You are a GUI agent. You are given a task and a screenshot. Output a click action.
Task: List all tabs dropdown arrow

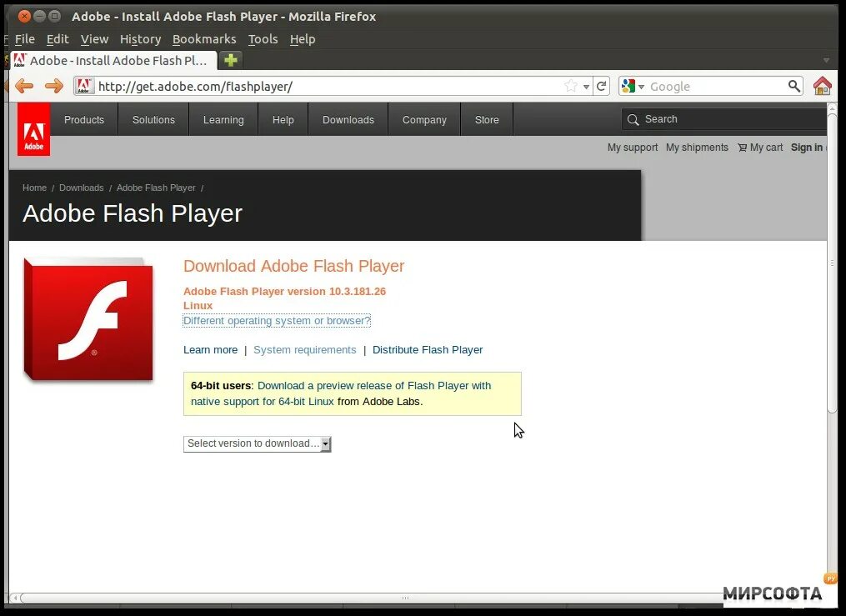(x=826, y=60)
